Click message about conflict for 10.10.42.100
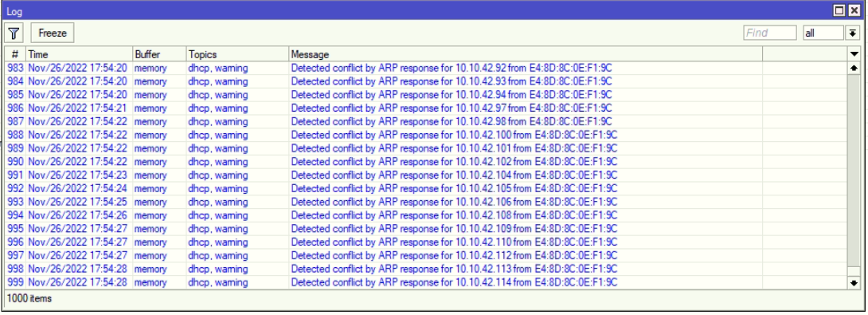This screenshot has width=868, height=315. point(455,135)
